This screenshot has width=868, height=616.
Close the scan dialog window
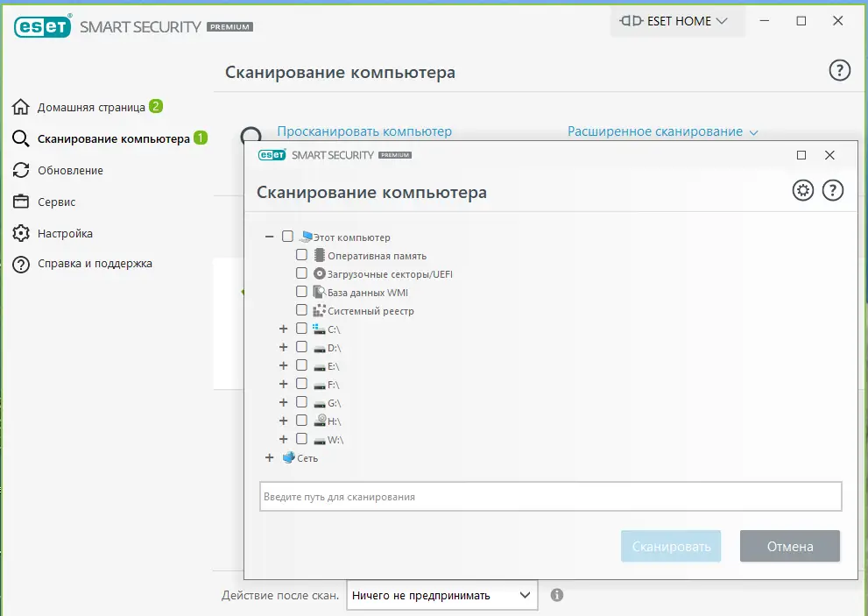tap(829, 155)
